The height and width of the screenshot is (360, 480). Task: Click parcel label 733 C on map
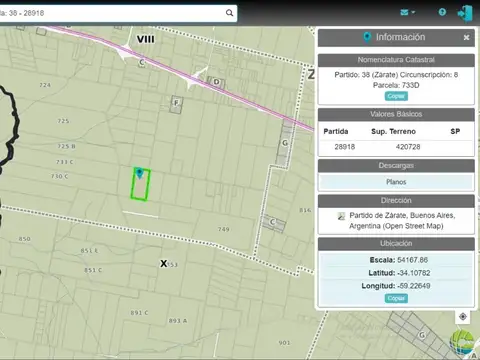(x=65, y=162)
